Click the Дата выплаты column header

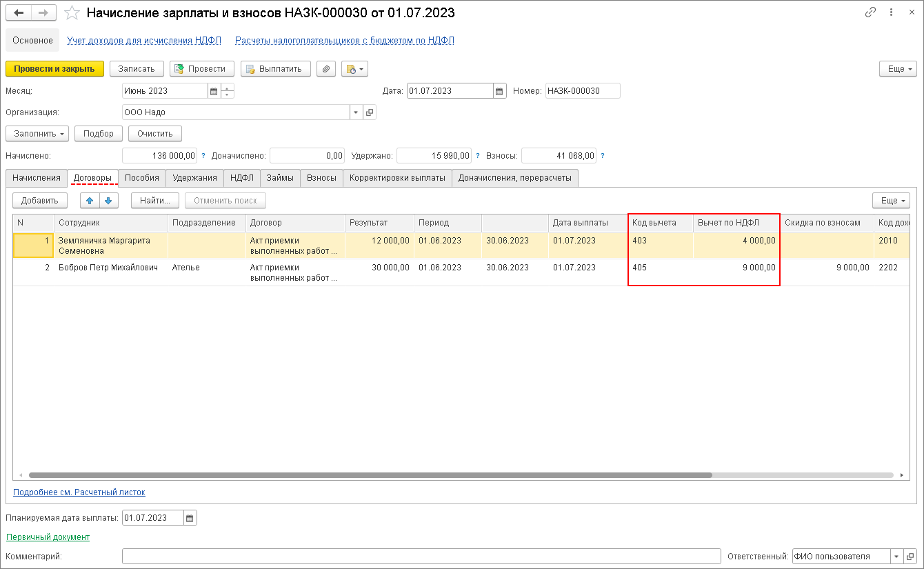click(588, 223)
